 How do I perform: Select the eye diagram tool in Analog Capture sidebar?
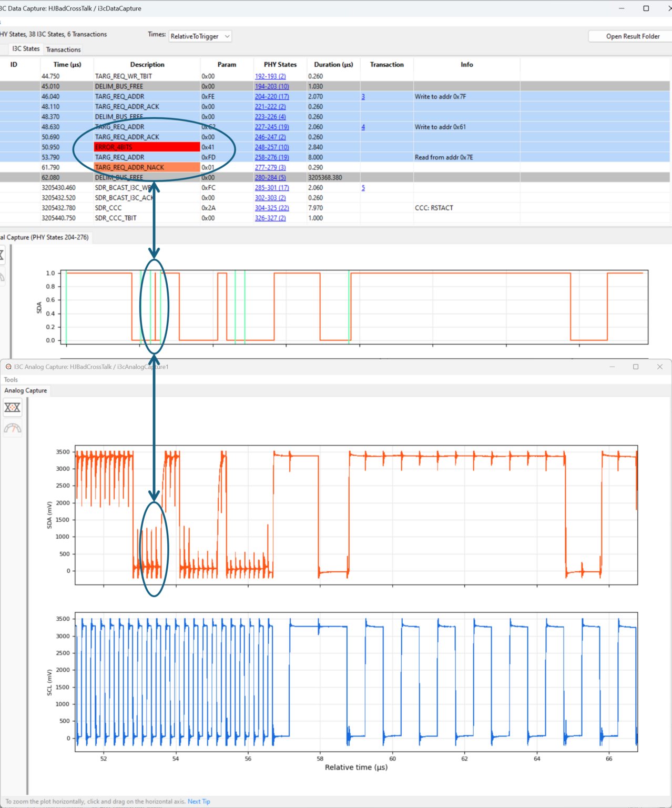[x=12, y=407]
